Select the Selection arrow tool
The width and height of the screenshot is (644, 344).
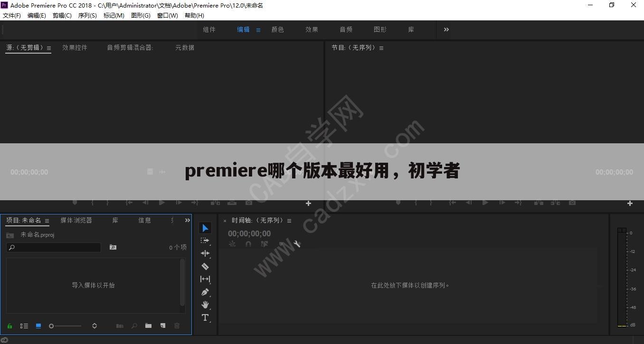(x=205, y=228)
